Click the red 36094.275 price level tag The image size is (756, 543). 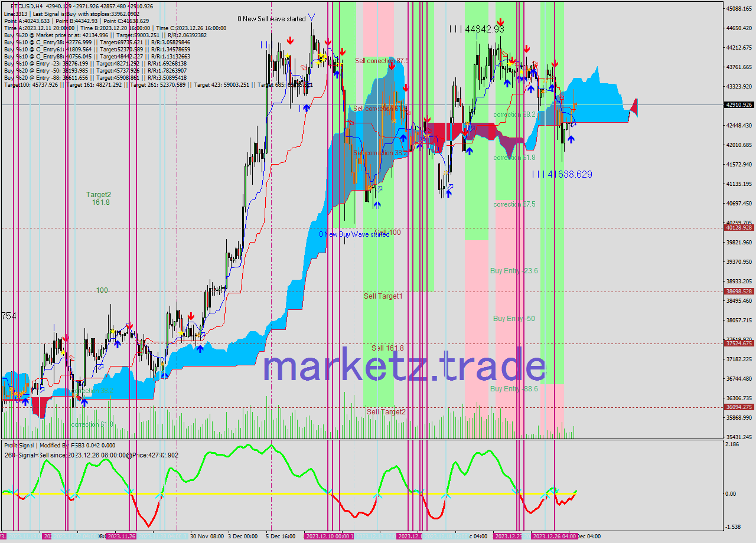pyautogui.click(x=739, y=407)
